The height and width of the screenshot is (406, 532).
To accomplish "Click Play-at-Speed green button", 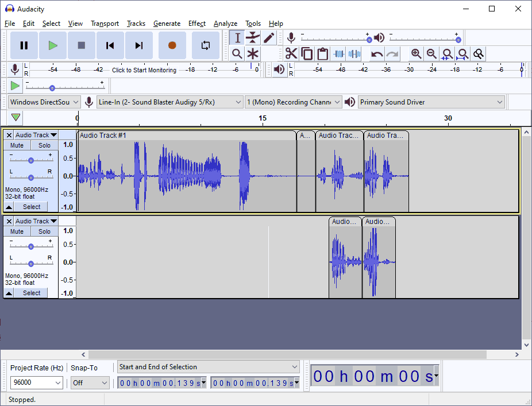I will [x=15, y=86].
